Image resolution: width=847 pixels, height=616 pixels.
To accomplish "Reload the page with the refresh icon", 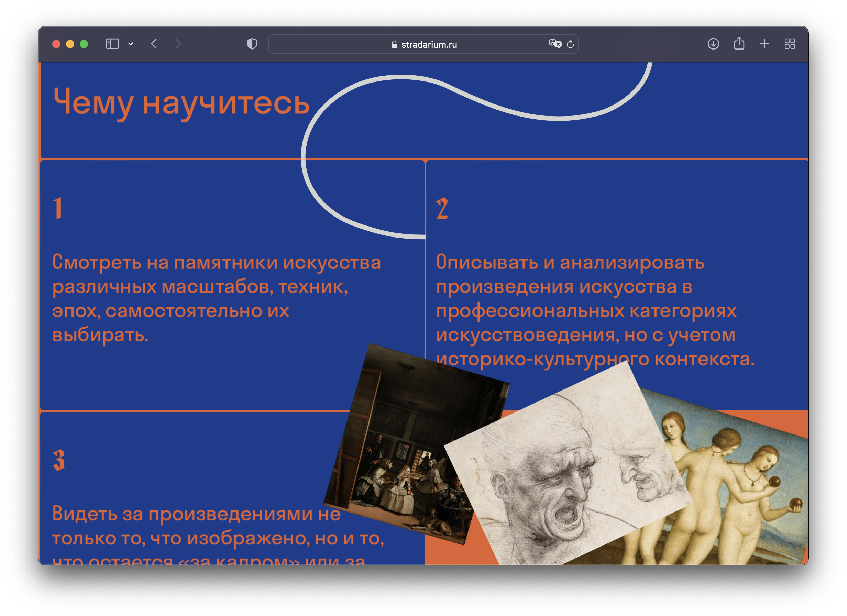I will [x=570, y=44].
